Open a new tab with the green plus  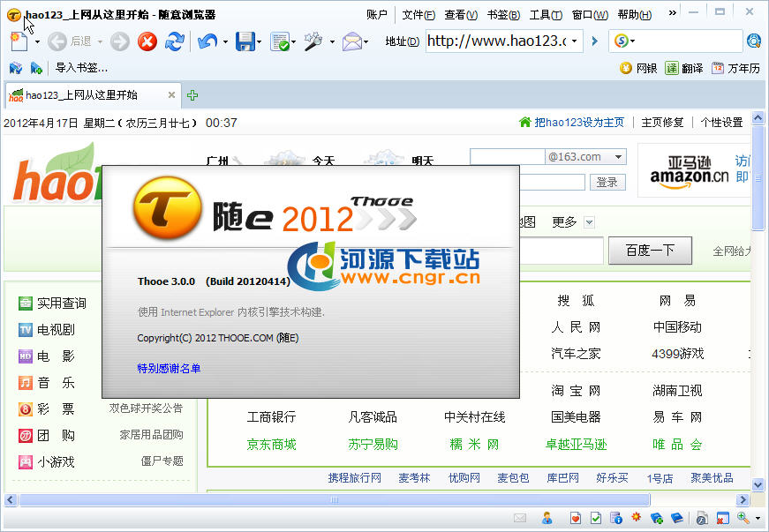coord(192,95)
